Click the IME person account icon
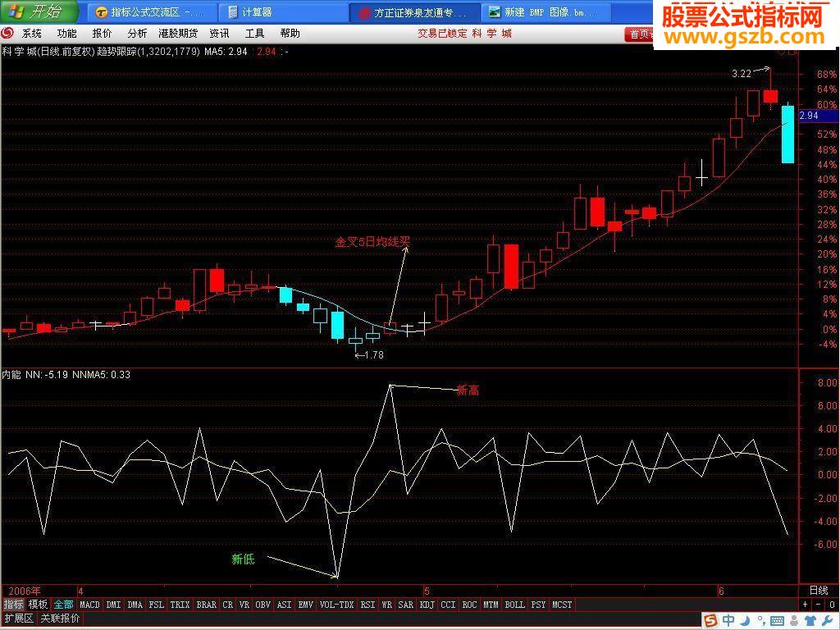The height and width of the screenshot is (630, 840). click(794, 620)
